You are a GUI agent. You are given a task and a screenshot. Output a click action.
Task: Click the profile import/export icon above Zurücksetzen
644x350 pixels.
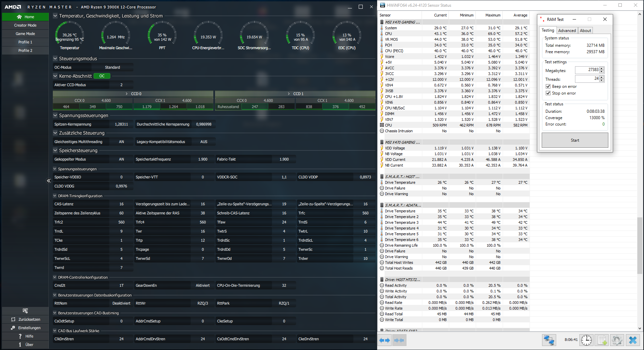pos(25,311)
